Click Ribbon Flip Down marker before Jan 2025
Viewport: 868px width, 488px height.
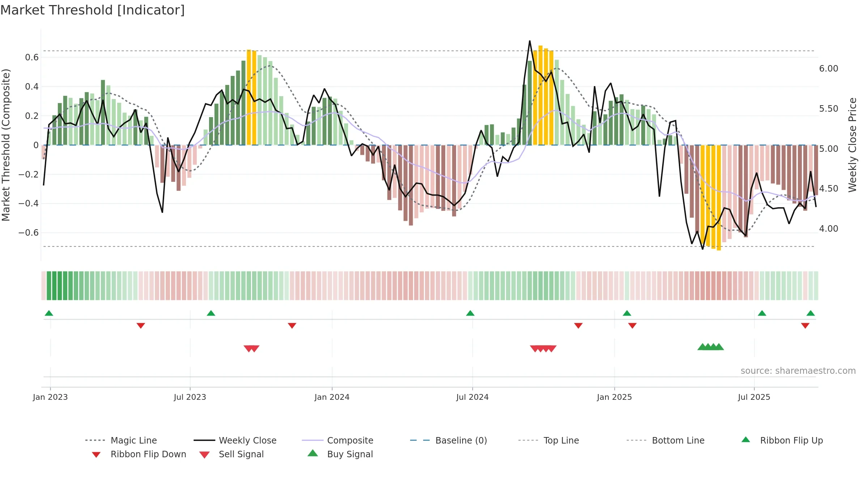(578, 326)
